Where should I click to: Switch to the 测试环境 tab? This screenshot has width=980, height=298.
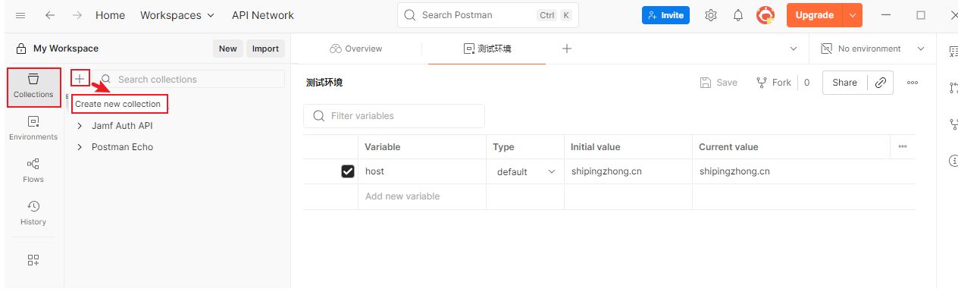pyautogui.click(x=487, y=49)
